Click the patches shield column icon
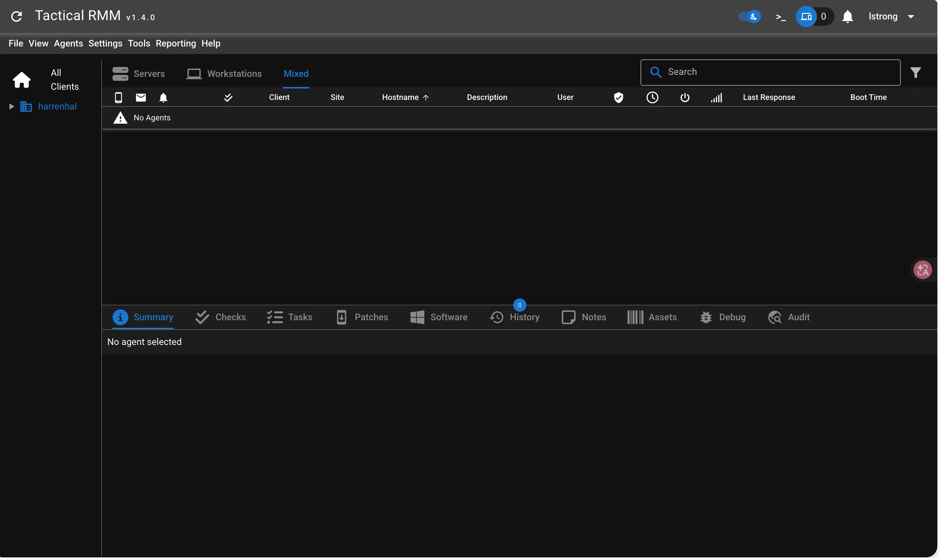 click(x=619, y=98)
